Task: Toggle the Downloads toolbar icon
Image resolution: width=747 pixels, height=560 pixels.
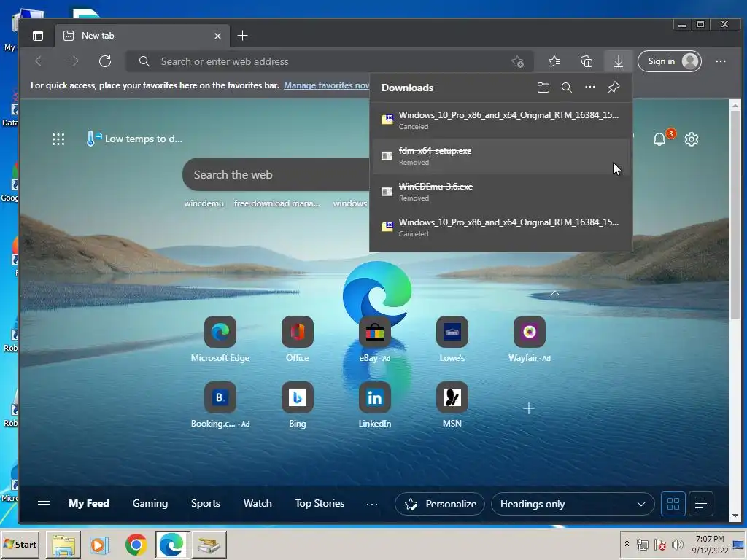Action: tap(619, 61)
